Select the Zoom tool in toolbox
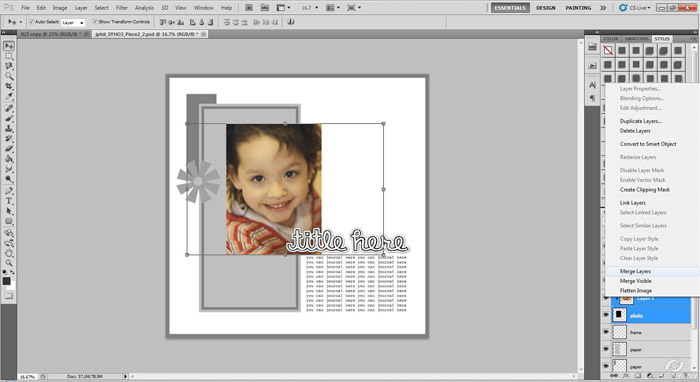 (x=8, y=263)
